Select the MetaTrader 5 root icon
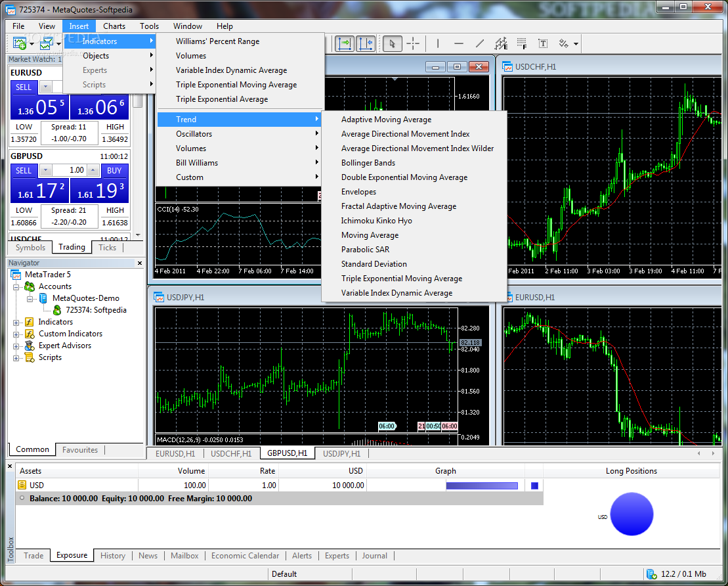This screenshot has width=728, height=586. click(16, 275)
